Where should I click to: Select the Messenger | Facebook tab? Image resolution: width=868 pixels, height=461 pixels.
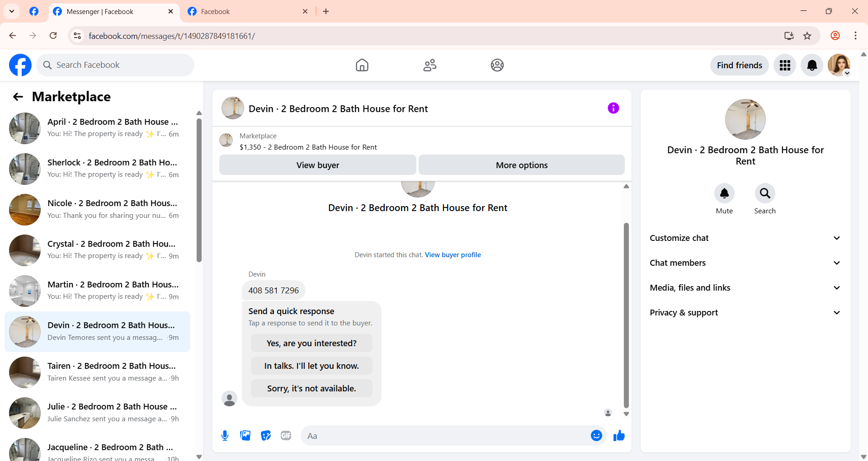[x=113, y=12]
